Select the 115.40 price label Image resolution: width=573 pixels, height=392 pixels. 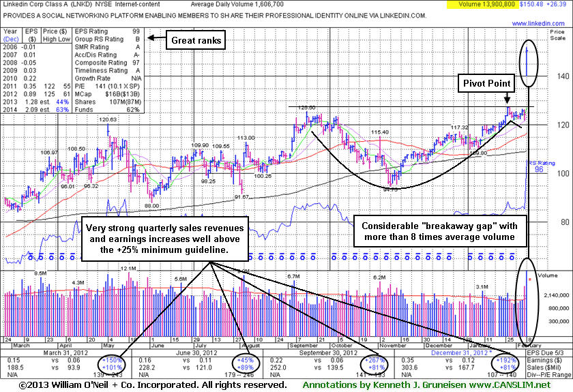(x=380, y=132)
